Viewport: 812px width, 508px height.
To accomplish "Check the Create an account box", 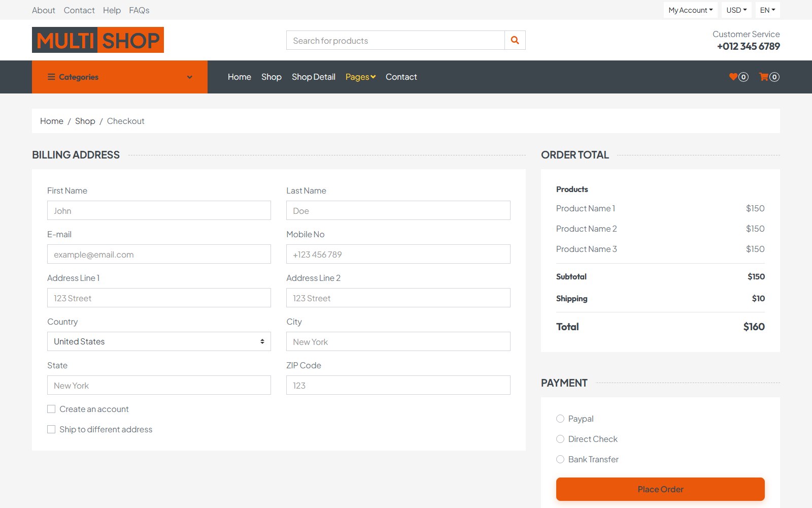I will coord(51,409).
